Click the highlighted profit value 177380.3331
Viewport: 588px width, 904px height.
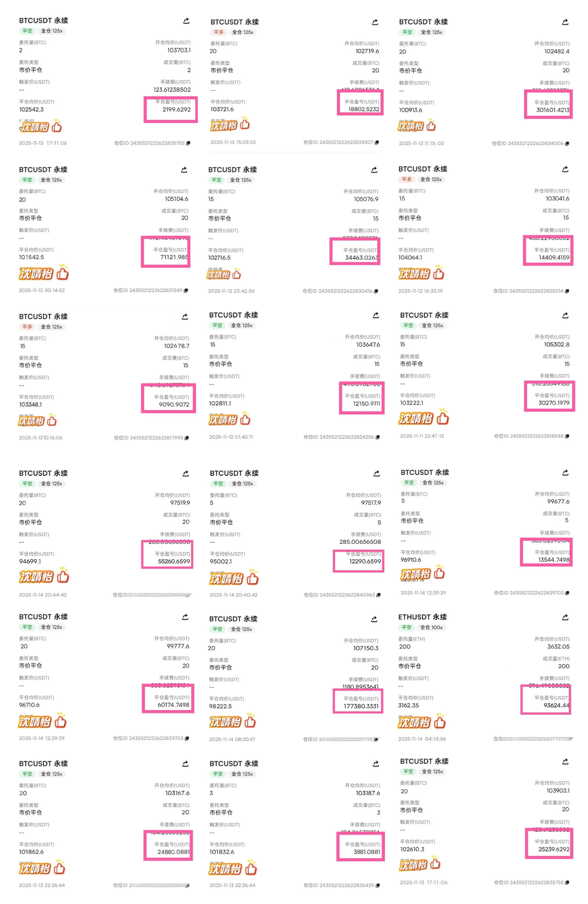(x=361, y=706)
